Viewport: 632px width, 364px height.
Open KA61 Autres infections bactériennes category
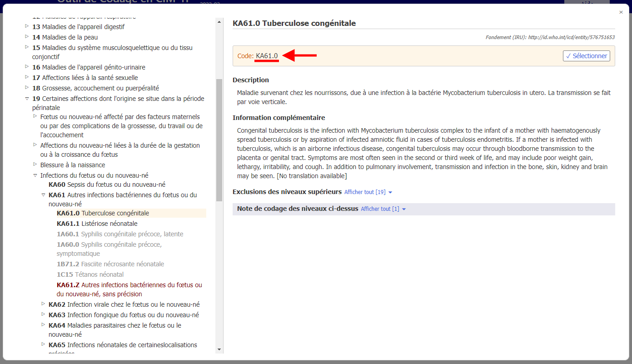[123, 199]
